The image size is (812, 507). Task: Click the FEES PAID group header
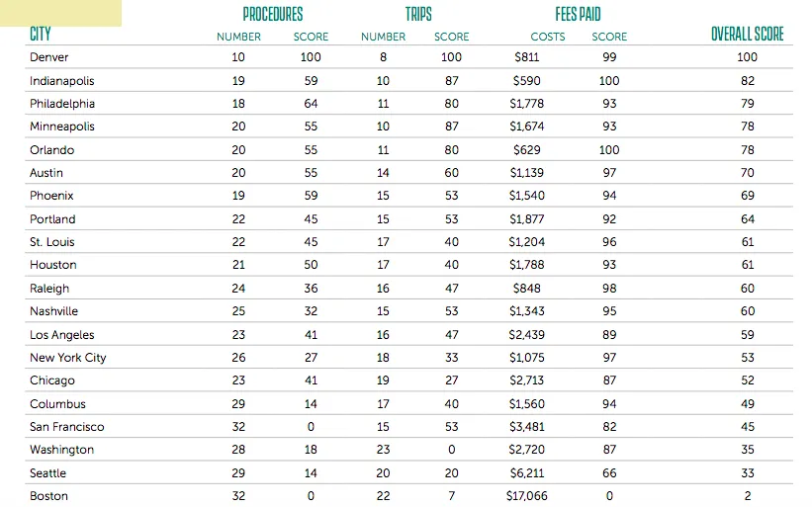579,14
